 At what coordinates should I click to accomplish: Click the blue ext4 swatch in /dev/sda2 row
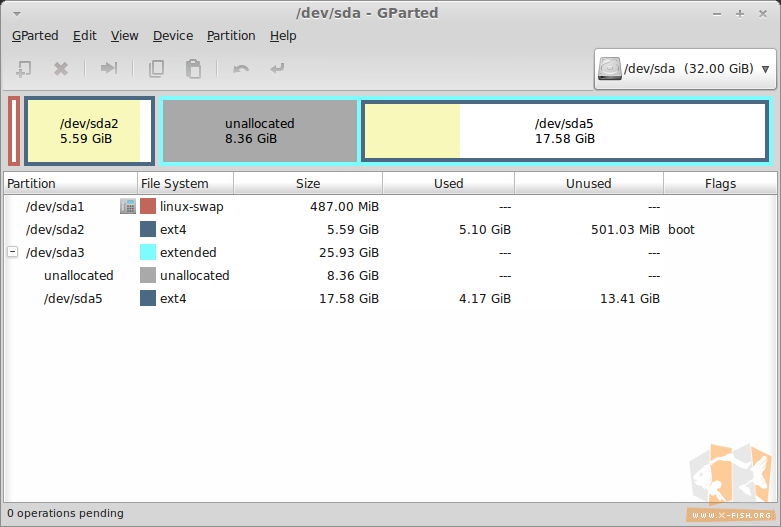[x=148, y=229]
